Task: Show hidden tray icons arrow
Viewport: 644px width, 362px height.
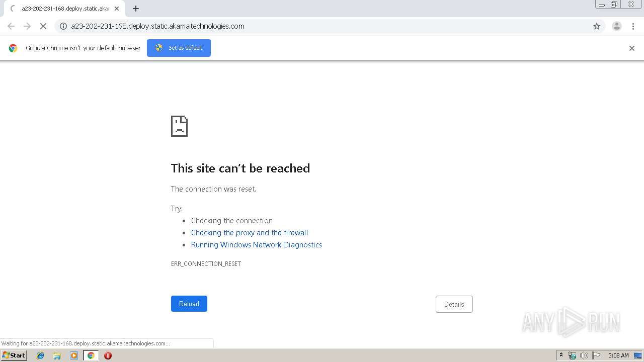Action: click(561, 355)
